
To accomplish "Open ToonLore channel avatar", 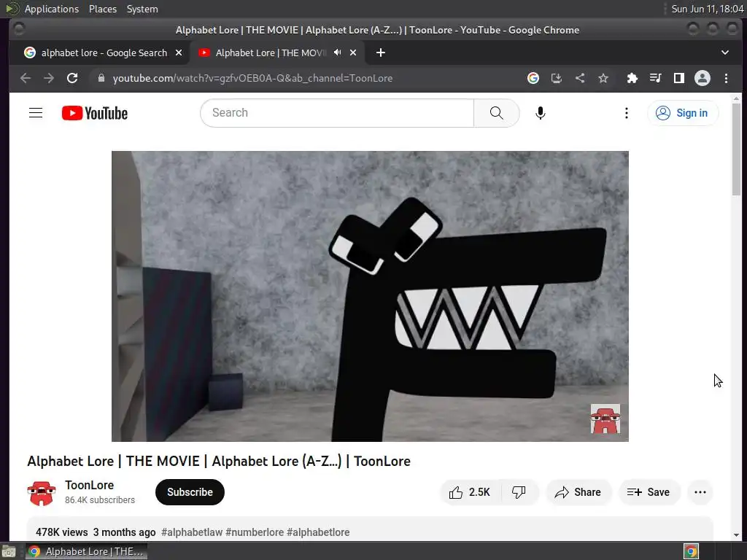I will coord(42,493).
